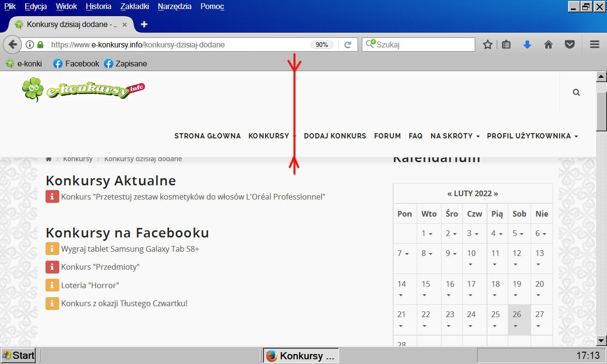Click the reload page icon
Image resolution: width=607 pixels, height=364 pixels.
click(x=348, y=45)
